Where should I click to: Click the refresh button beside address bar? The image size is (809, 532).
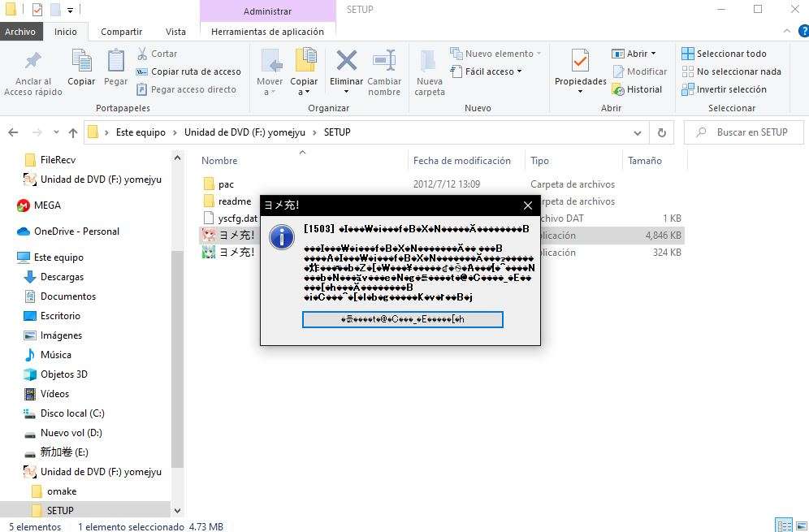click(661, 132)
